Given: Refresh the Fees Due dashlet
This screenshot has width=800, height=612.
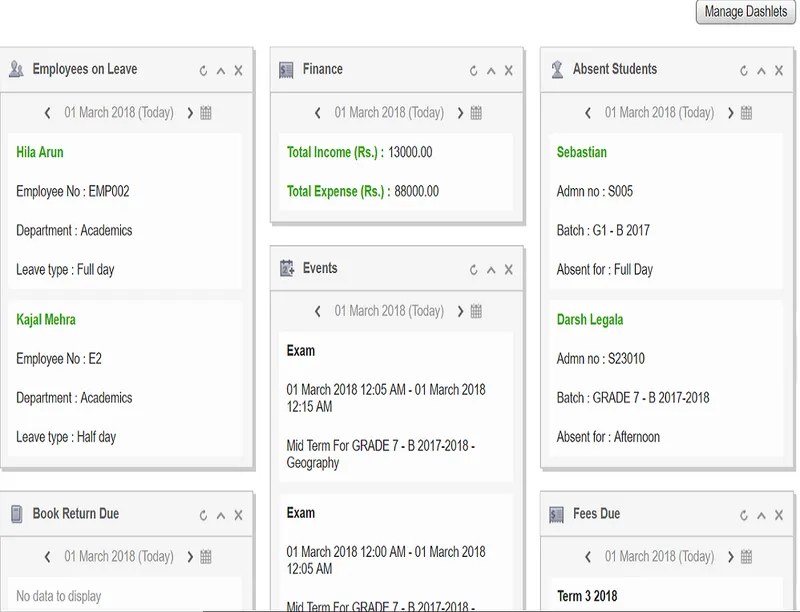Looking at the screenshot, I should pyautogui.click(x=744, y=516).
